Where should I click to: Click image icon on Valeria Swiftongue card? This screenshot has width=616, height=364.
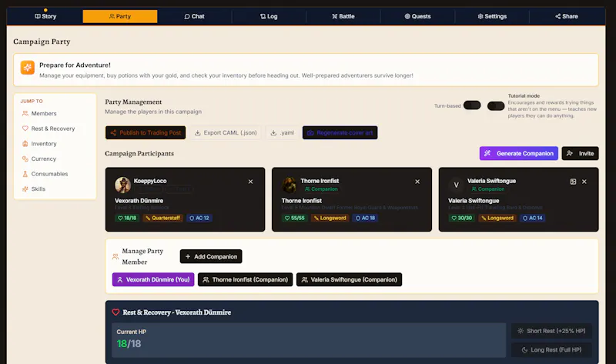coord(573,182)
